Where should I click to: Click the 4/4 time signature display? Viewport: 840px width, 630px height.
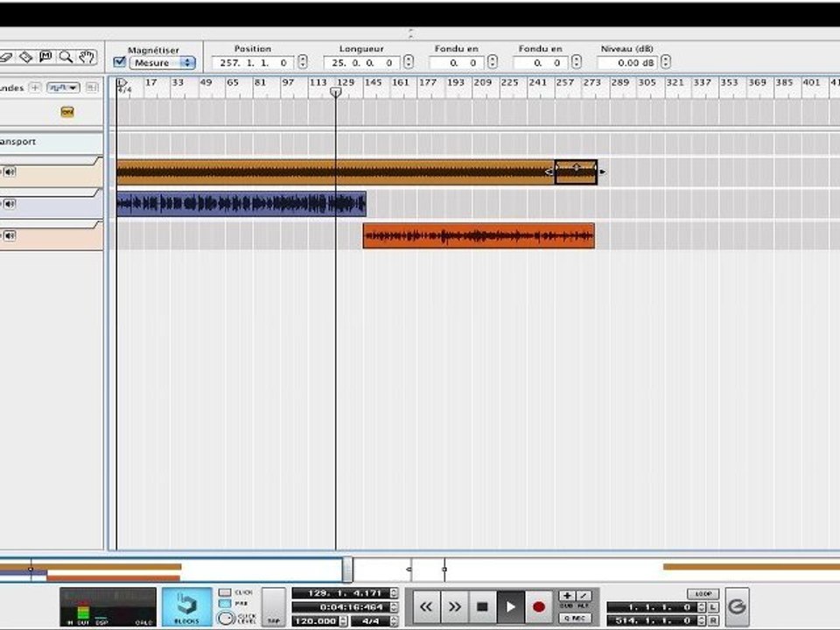[x=371, y=621]
